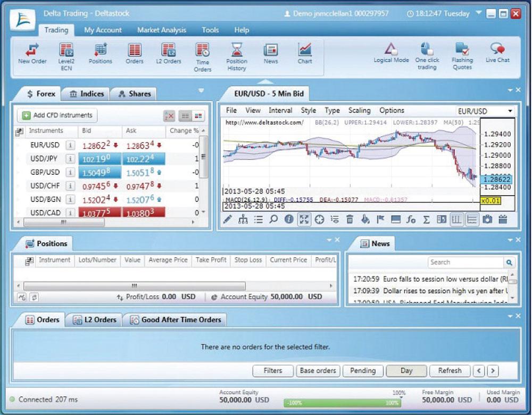Viewport: 532px width, 415px height.
Task: Open L2 Orders from the toolbar
Action: coord(169,54)
